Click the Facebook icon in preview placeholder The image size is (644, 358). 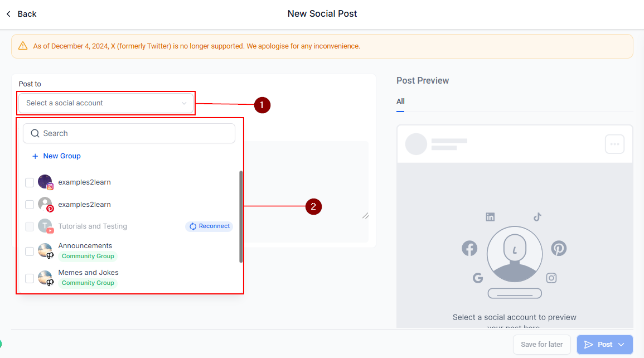(x=469, y=248)
